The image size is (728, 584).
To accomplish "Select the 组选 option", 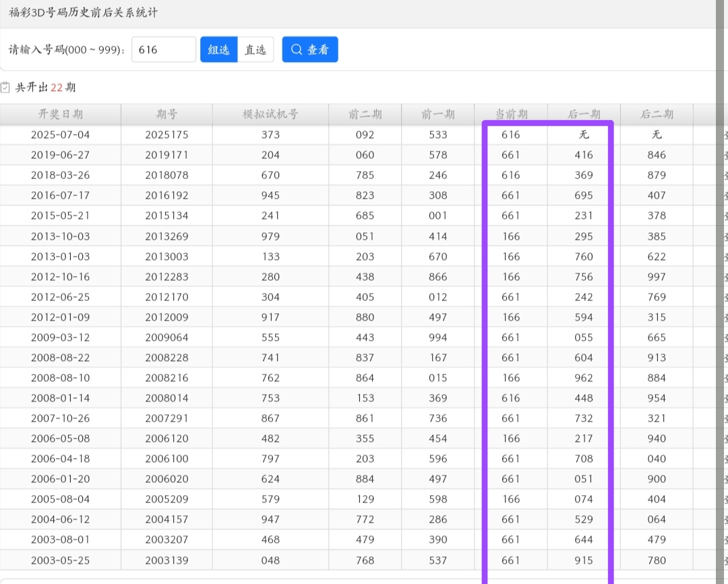I will tap(219, 50).
